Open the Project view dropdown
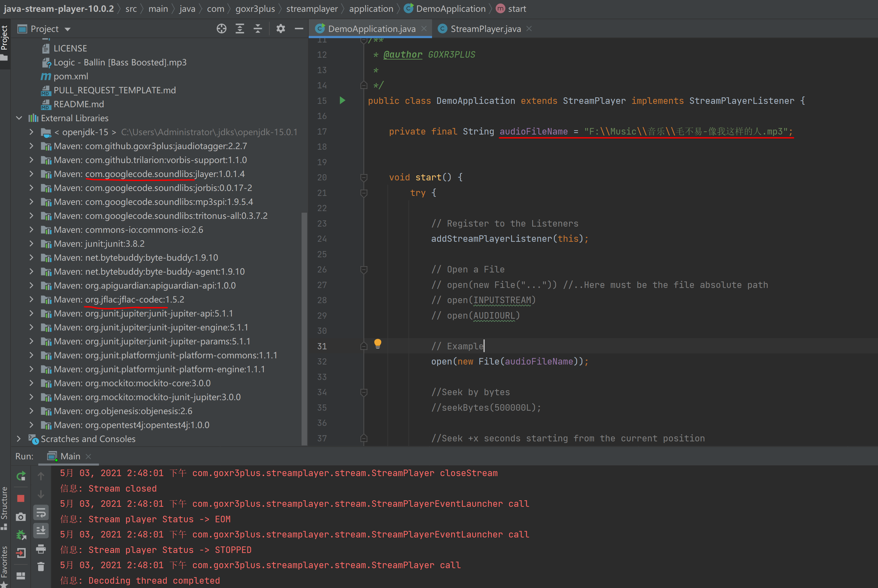This screenshot has height=588, width=878. pos(68,29)
